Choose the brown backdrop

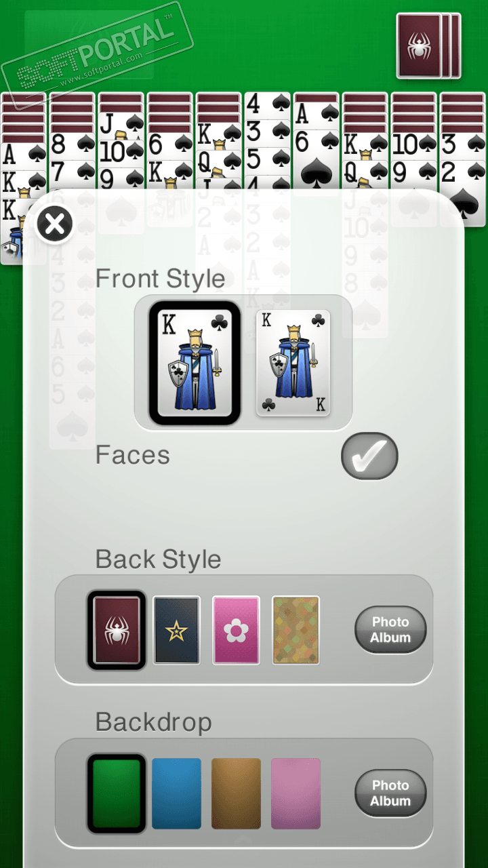(x=236, y=793)
